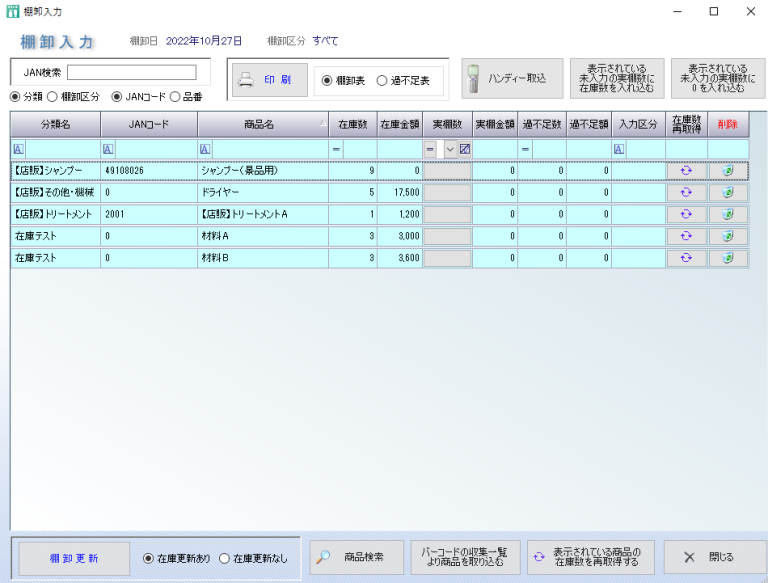Image resolution: width=768 pixels, height=583 pixels.
Task: Refresh stock count for 材料A row
Action: (x=686, y=236)
